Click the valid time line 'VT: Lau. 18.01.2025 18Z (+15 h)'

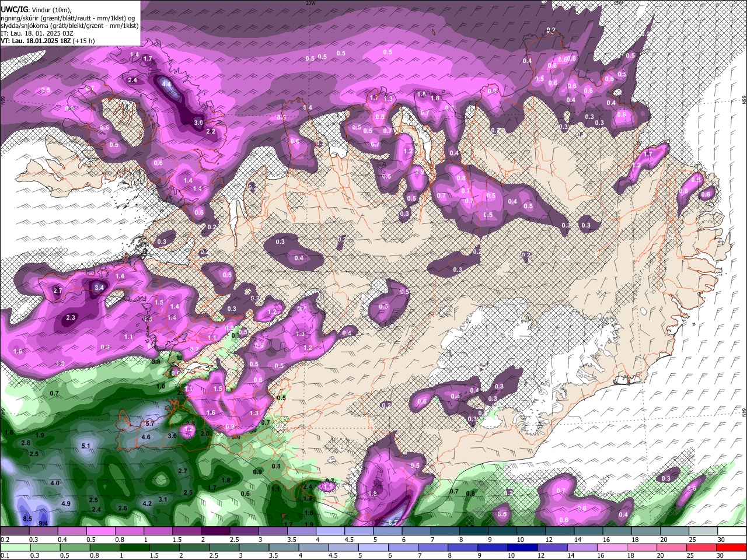tap(47, 41)
